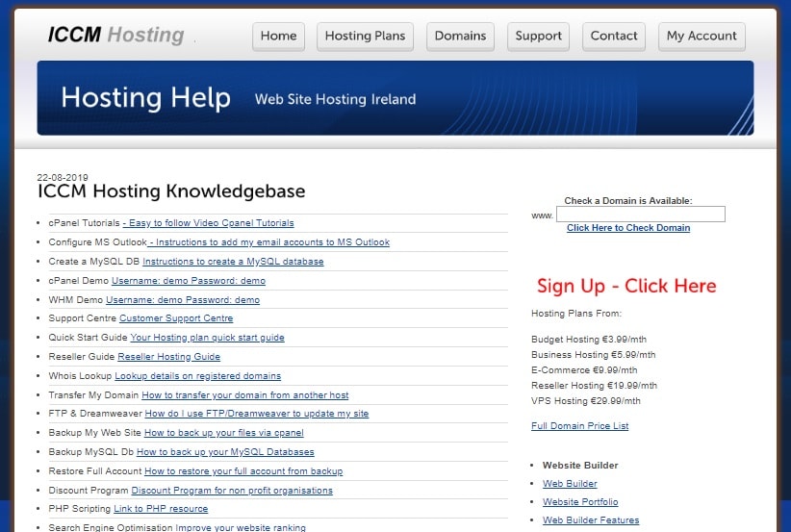This screenshot has height=532, width=791.
Task: Visit the Customer Support Centre link
Action: 176,318
